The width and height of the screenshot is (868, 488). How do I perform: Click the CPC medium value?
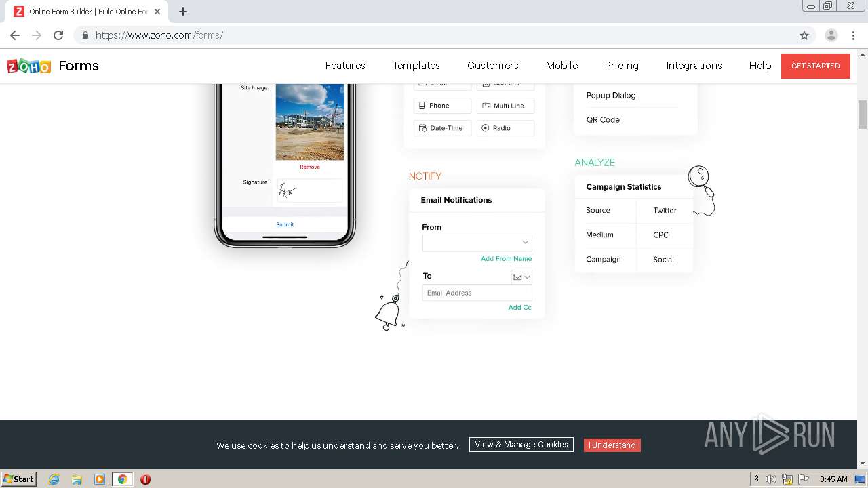click(660, 235)
